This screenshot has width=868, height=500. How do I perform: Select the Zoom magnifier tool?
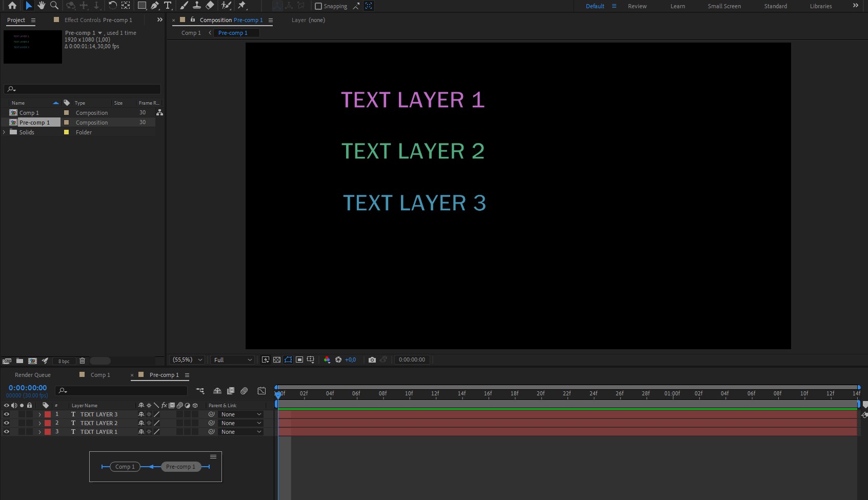[x=54, y=6]
